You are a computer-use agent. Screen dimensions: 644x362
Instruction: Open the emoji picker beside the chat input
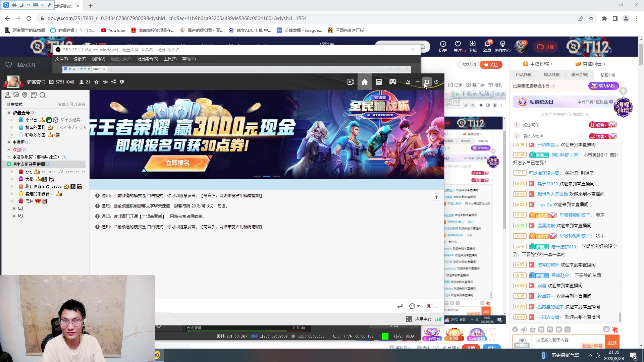coord(516,329)
